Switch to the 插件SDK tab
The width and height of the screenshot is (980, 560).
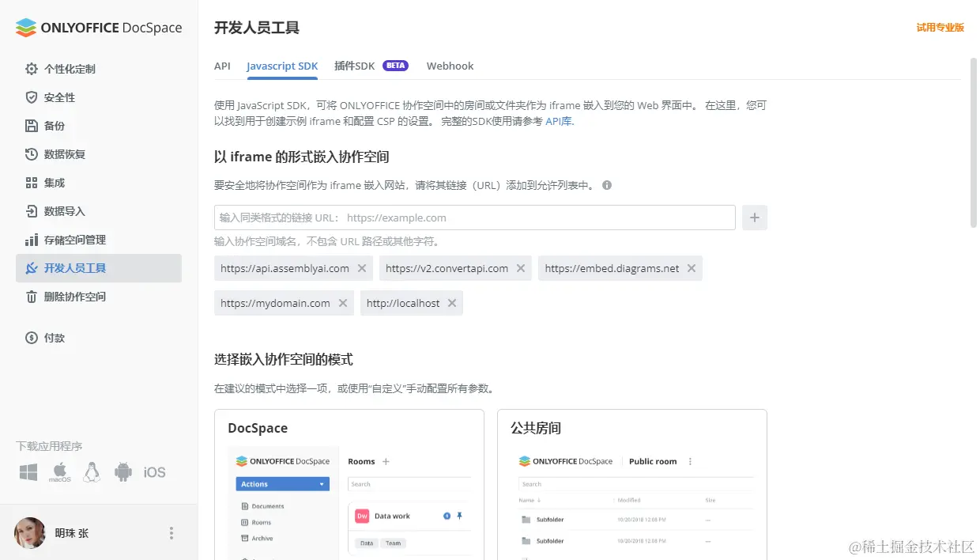pos(355,66)
